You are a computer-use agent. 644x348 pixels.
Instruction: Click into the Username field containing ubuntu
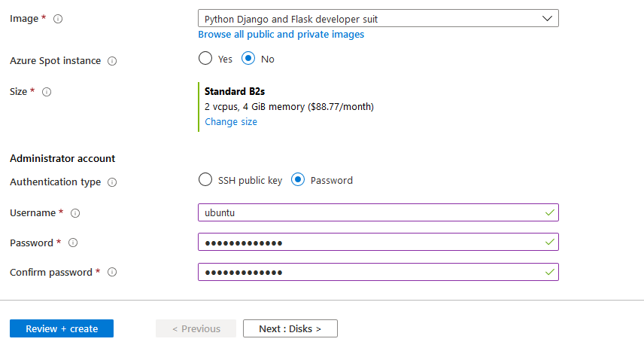pyautogui.click(x=378, y=212)
